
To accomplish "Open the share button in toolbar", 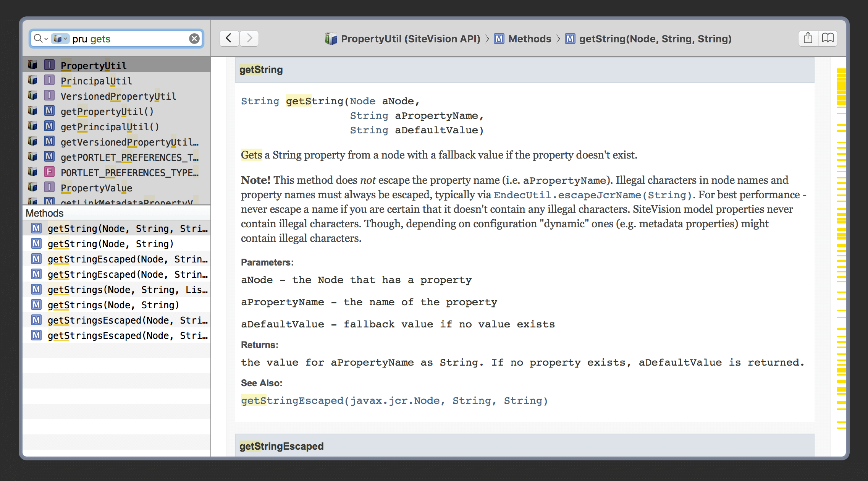I will pos(808,39).
